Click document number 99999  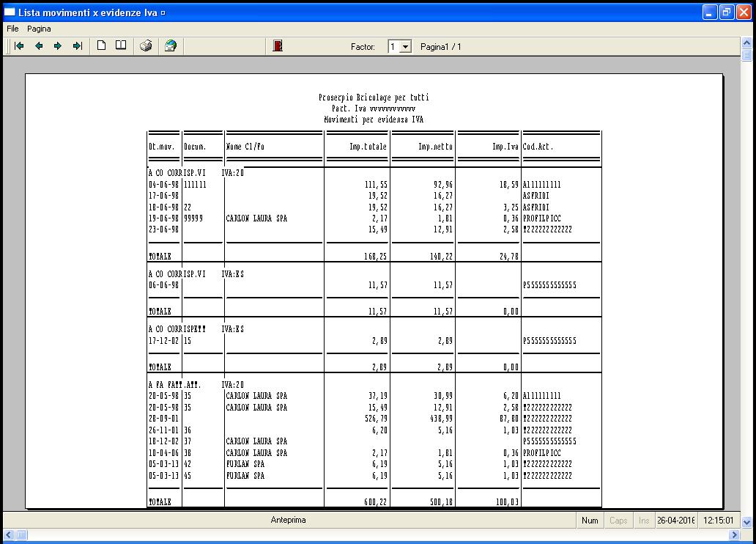point(193,218)
